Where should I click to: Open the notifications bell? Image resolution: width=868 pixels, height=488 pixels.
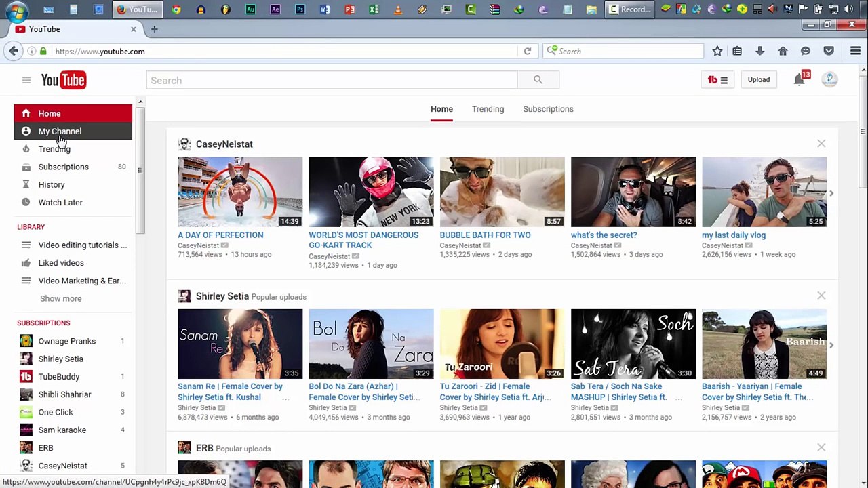coord(799,80)
